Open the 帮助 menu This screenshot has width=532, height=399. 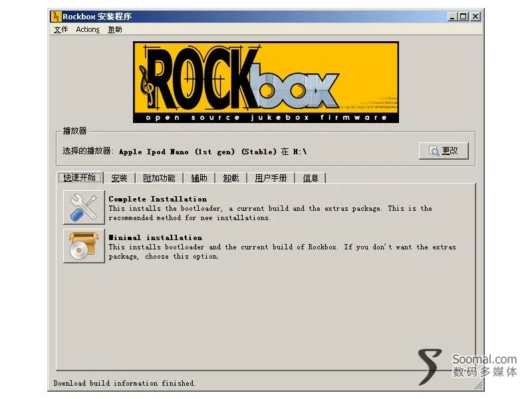click(115, 29)
